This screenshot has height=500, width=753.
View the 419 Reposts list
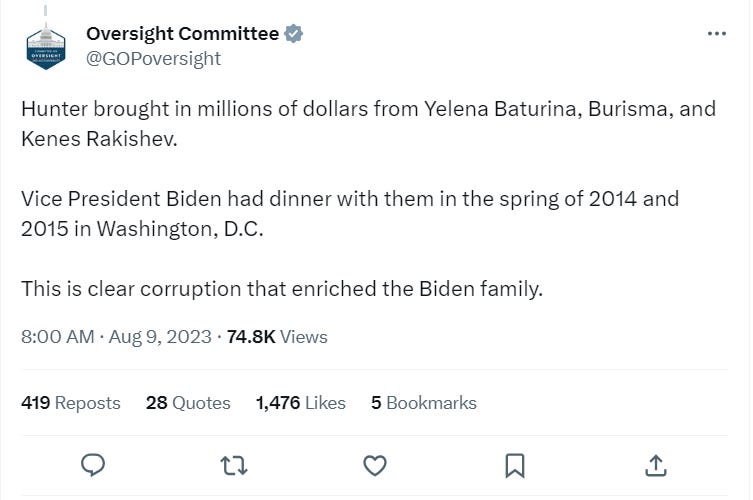70,403
